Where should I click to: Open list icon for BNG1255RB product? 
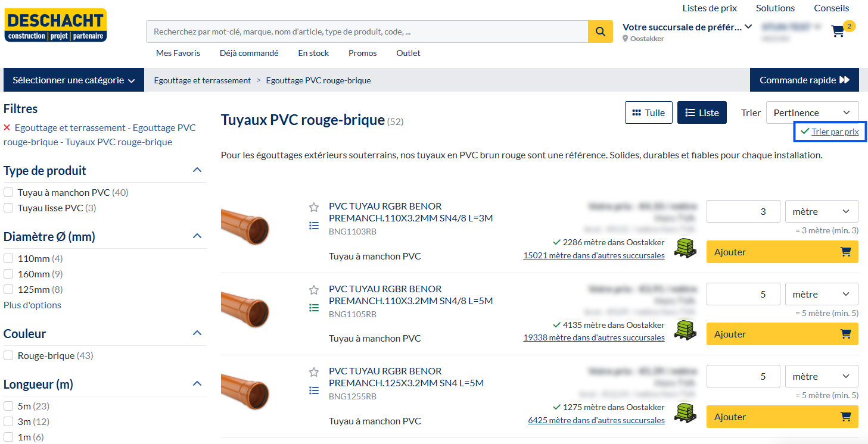(314, 390)
